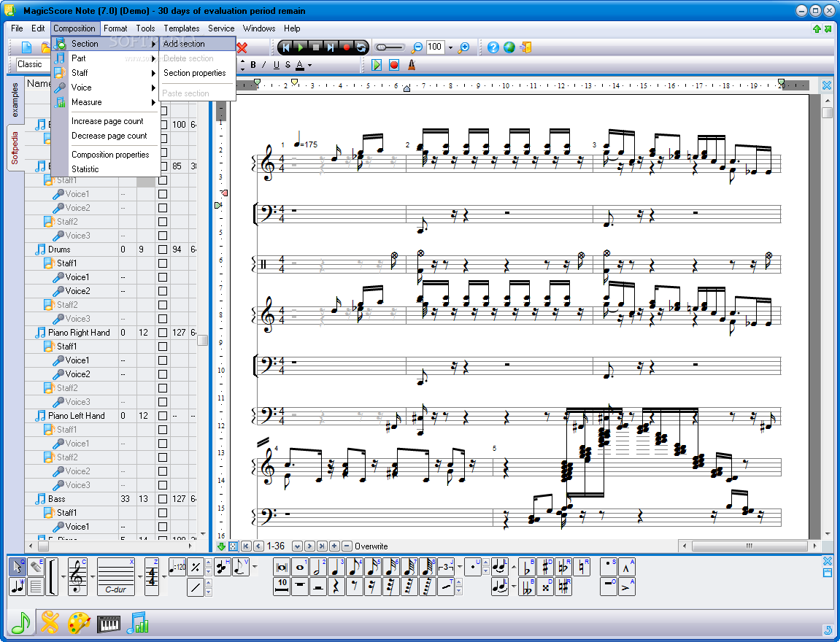Open the zoom percentage dropdown arrow
840x642 pixels.
(450, 47)
